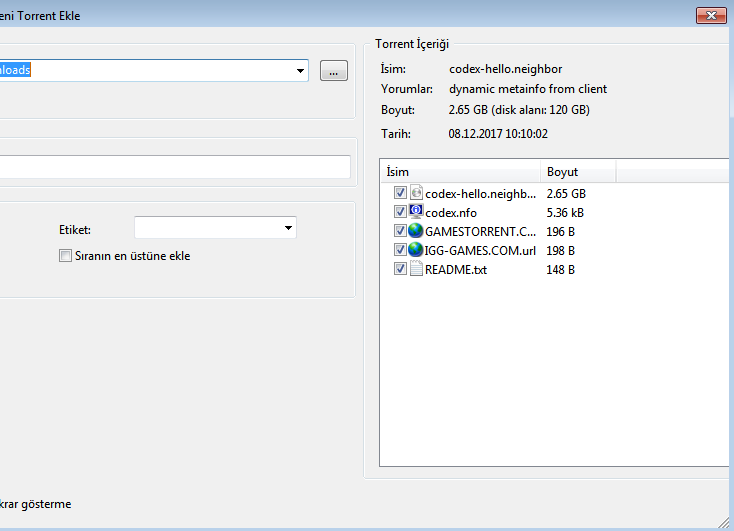Image resolution: width=734 pixels, height=531 pixels.
Task: Click the size '2.65 GB (disk alanı: 120 GB)'
Action: 519,110
